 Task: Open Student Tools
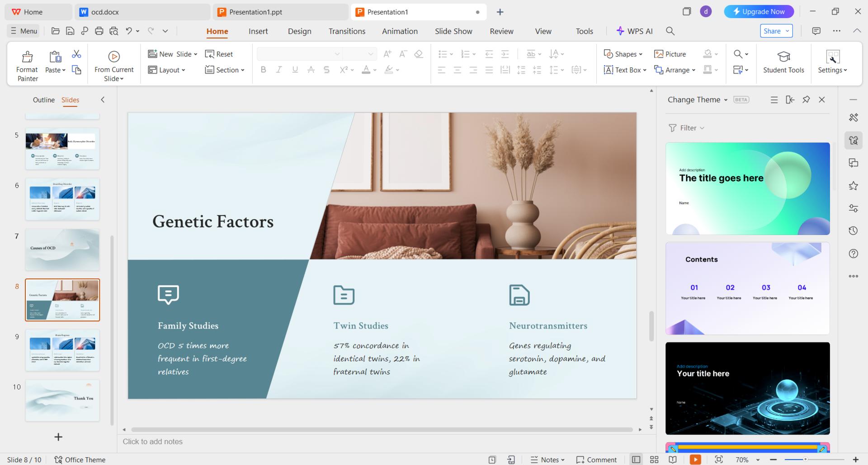tap(783, 62)
